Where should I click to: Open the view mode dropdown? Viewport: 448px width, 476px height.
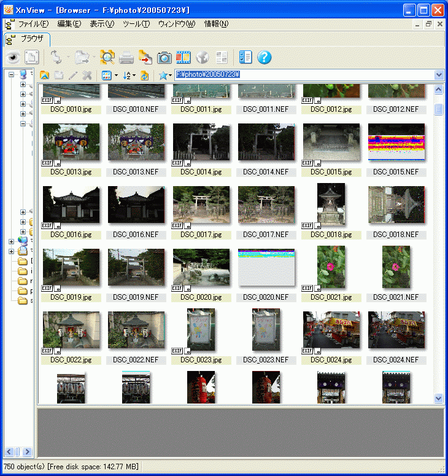click(109, 75)
